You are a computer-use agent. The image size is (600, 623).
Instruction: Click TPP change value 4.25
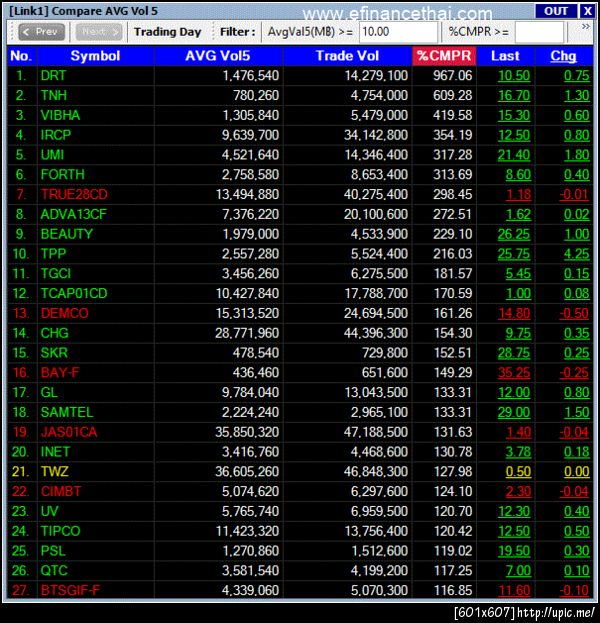click(x=577, y=253)
